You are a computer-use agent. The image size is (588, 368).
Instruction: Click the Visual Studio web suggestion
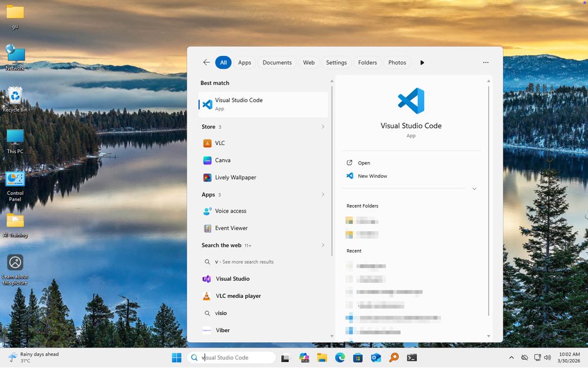[x=232, y=279]
